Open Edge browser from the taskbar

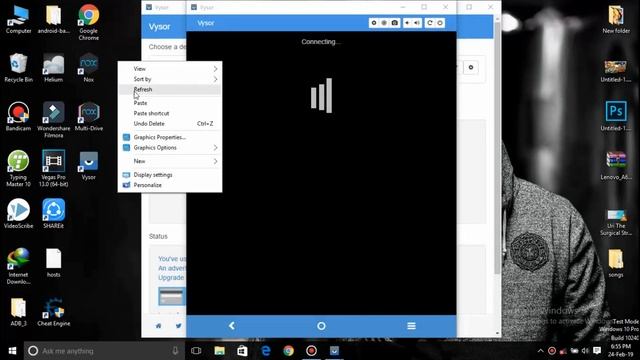point(266,351)
